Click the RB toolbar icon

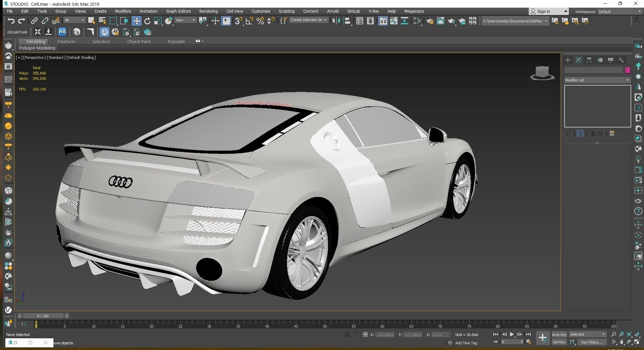click(x=62, y=32)
